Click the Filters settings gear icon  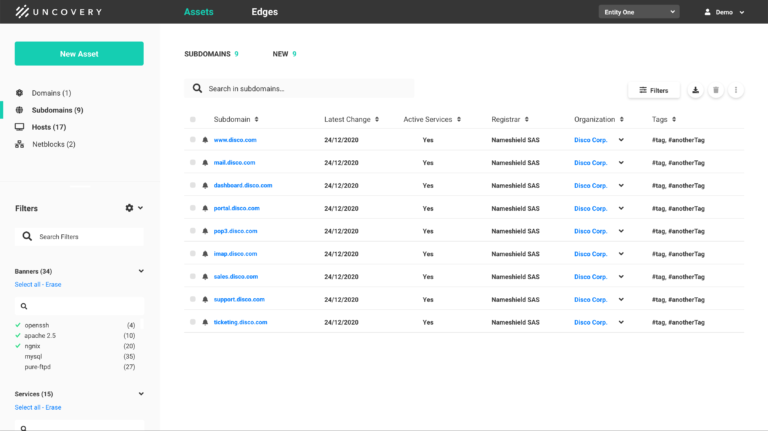129,208
